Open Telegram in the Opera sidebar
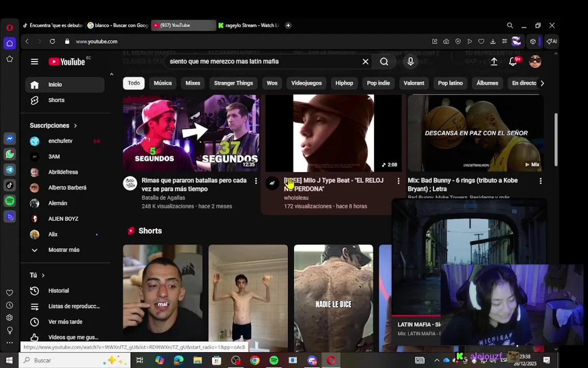 point(10,170)
